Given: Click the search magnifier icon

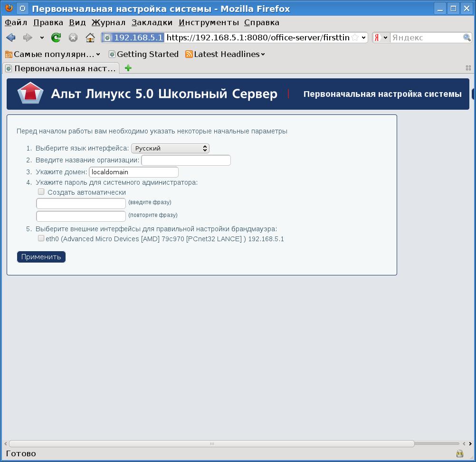Looking at the screenshot, I should 467,38.
